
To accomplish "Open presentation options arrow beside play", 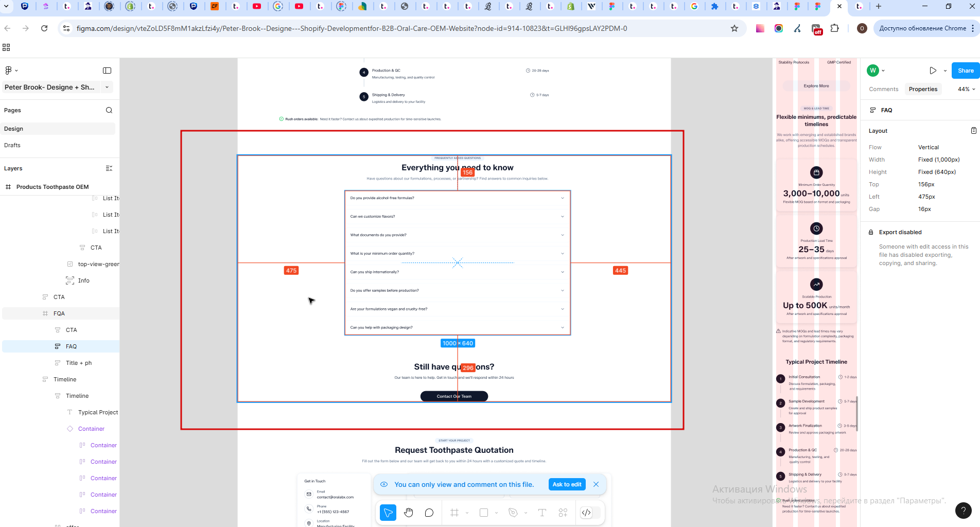I will click(x=945, y=71).
